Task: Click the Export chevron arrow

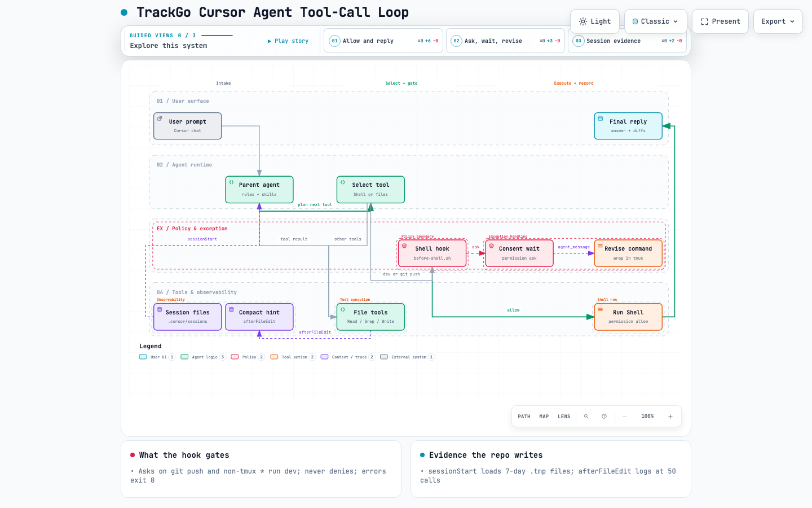Action: click(792, 21)
